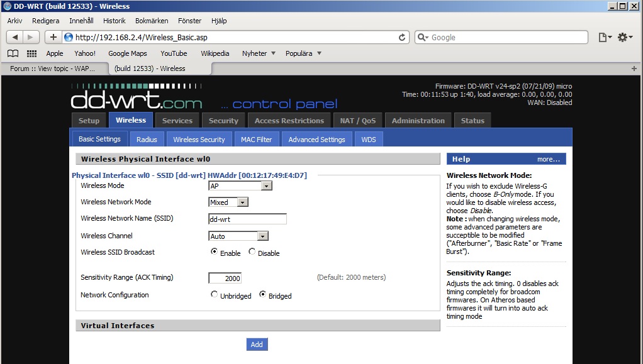Viewport: 643px width, 364px height.
Task: Switch to the Wireless main tab
Action: click(131, 120)
